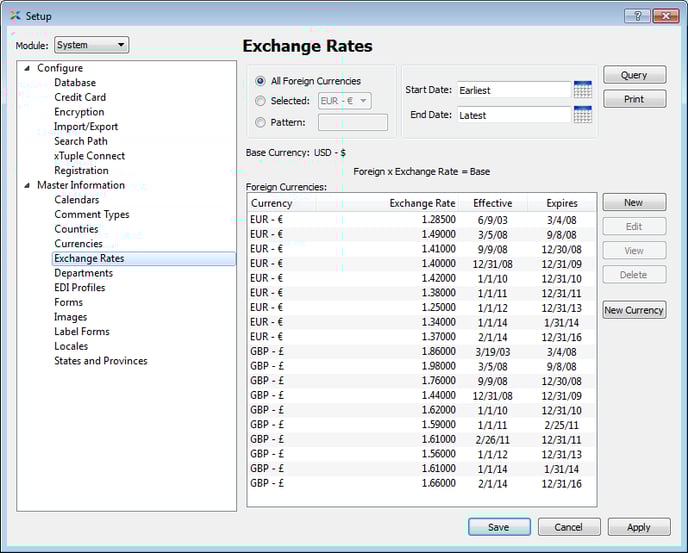
Task: Click in the Start Date field
Action: pos(513,90)
